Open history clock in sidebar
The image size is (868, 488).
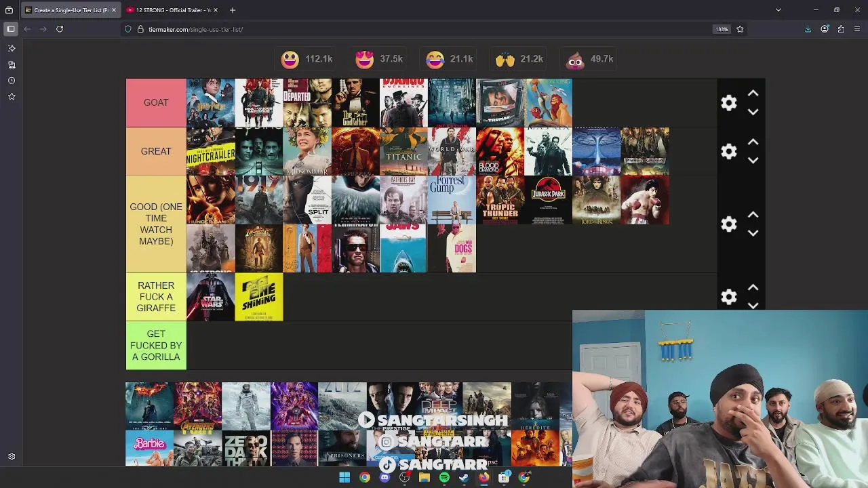[x=12, y=81]
